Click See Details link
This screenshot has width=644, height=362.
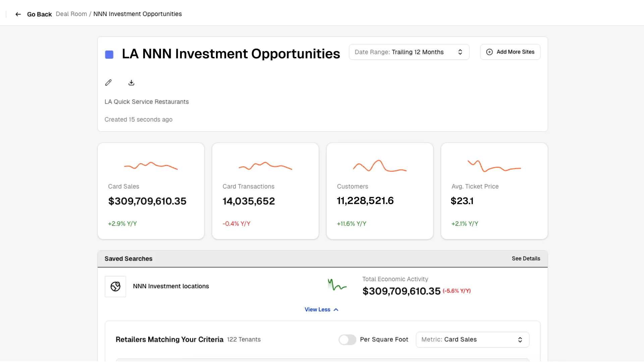tap(526, 258)
